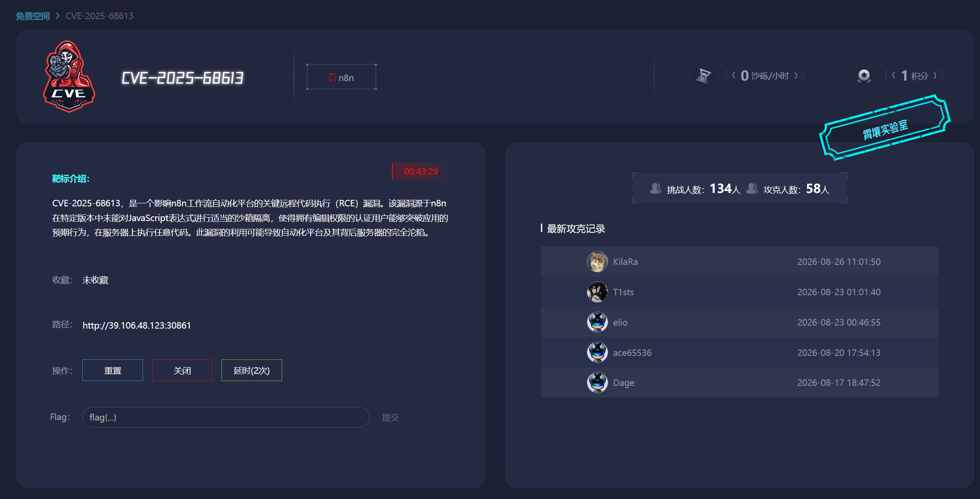Go to 免费空间 breadcrumb link
The height and width of the screenshot is (499, 980).
[x=33, y=16]
